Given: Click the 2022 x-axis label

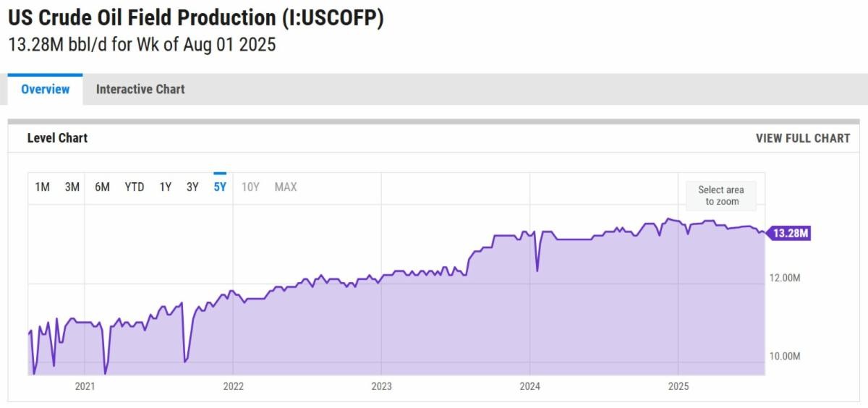Looking at the screenshot, I should click(x=233, y=386).
